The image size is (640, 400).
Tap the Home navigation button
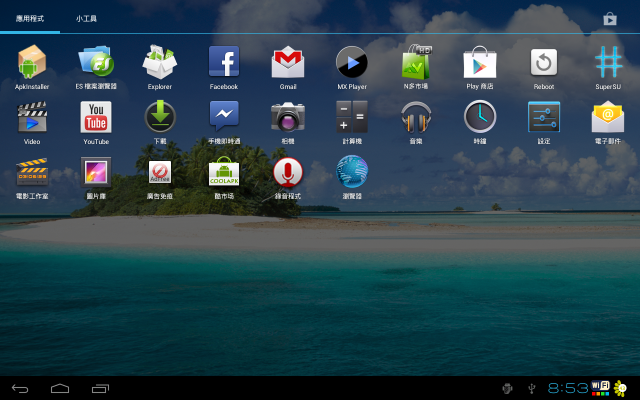tap(60, 388)
